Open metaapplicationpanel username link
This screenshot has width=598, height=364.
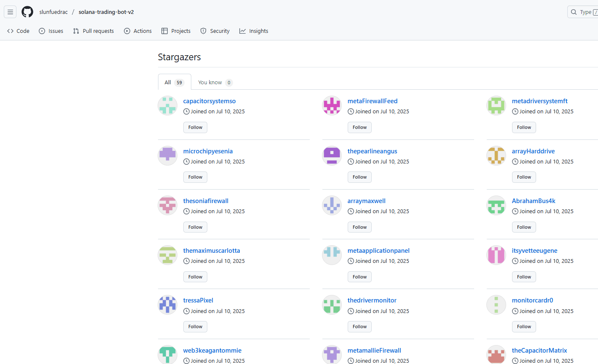(379, 251)
